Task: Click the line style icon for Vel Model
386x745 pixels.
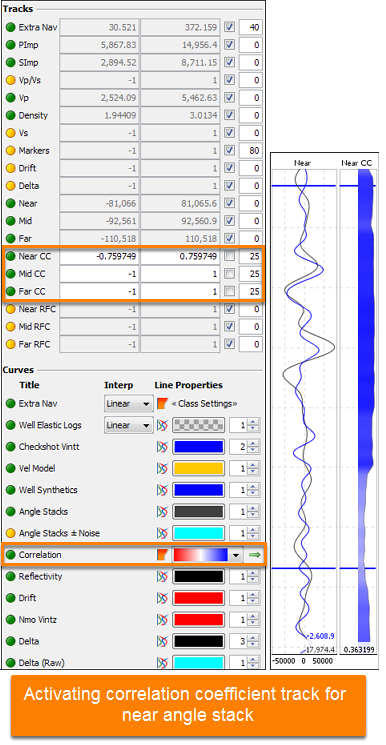Action: [x=162, y=468]
